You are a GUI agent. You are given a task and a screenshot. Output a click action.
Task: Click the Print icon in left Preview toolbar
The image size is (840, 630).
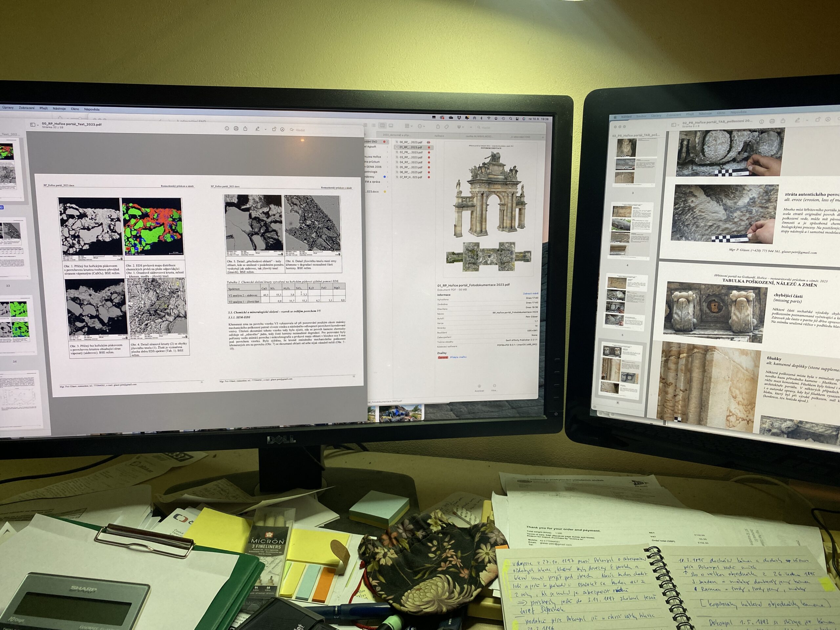coord(236,128)
